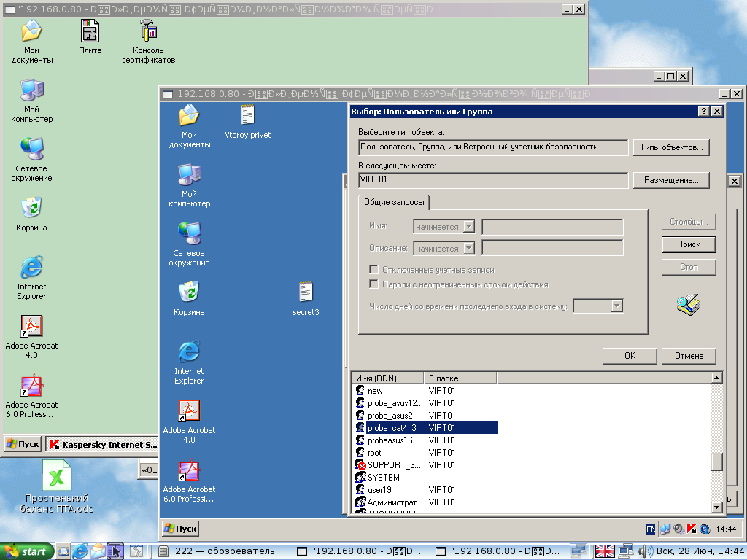The height and width of the screenshot is (560, 747).
Task: Expand the days since last login dropdown
Action: click(616, 306)
